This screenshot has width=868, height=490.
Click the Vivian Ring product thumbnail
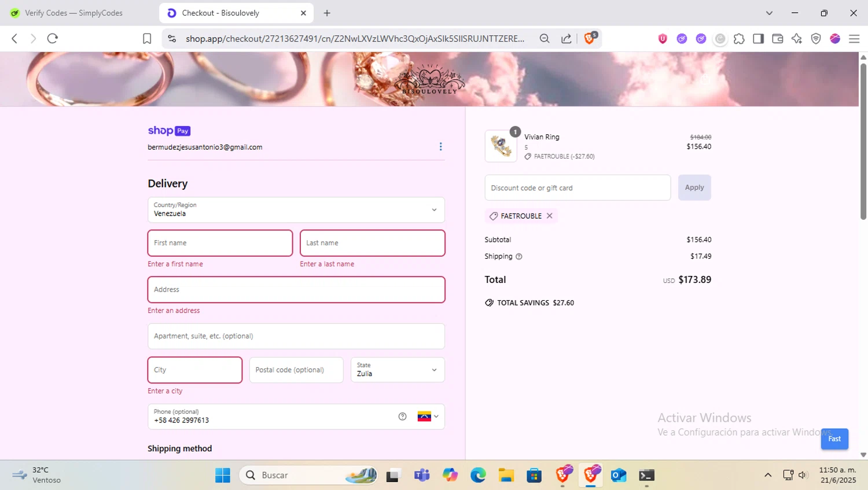point(501,146)
